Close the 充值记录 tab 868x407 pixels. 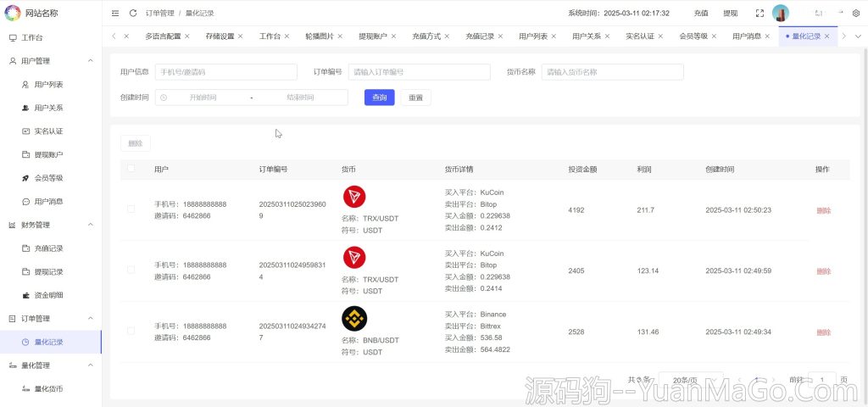pos(500,36)
